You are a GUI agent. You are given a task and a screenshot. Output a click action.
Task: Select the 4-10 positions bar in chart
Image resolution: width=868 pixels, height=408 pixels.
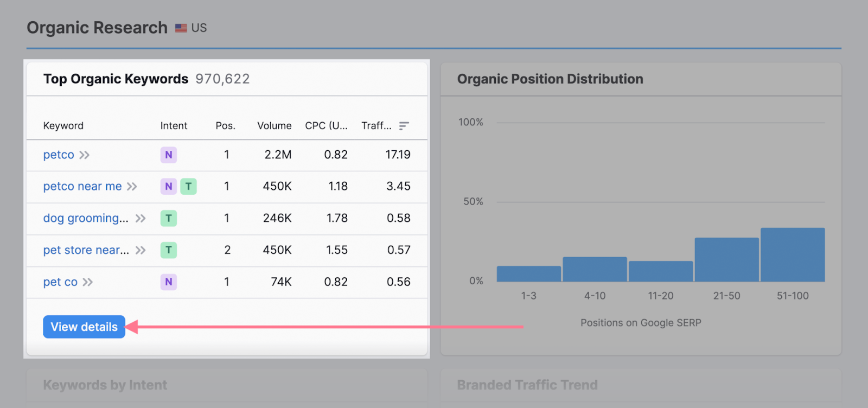click(x=595, y=269)
